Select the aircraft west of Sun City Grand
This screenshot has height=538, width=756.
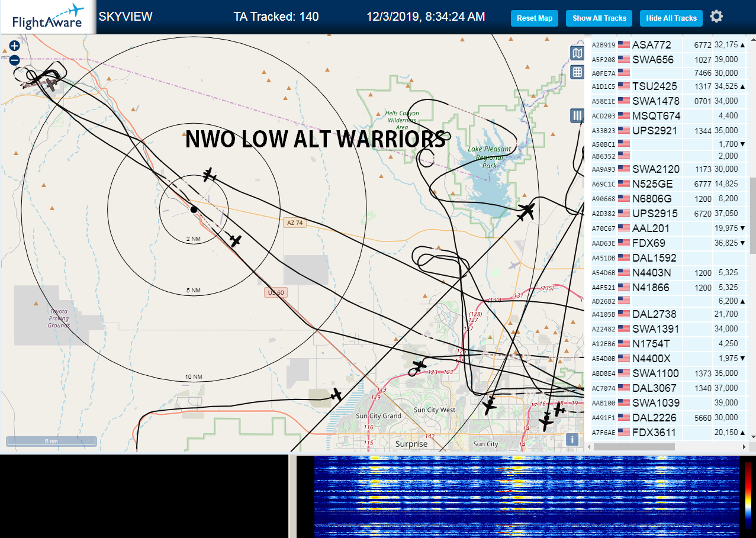pos(336,394)
